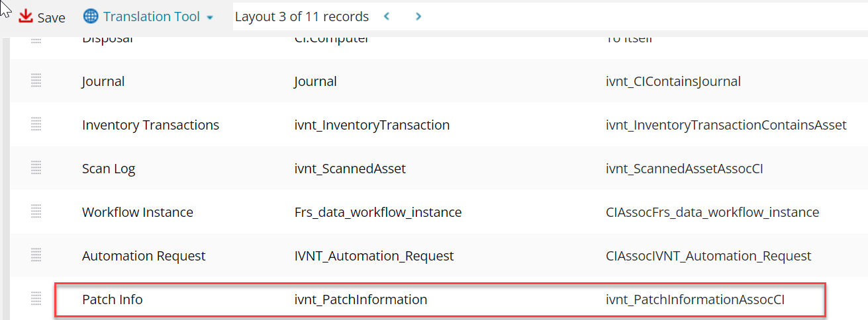Select the Patch Info display name

click(x=112, y=300)
